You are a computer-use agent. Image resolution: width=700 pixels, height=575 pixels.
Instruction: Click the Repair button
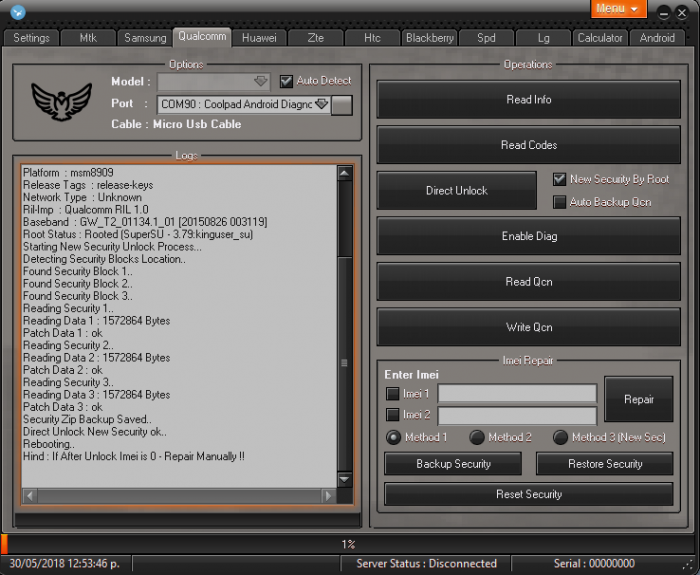click(639, 399)
